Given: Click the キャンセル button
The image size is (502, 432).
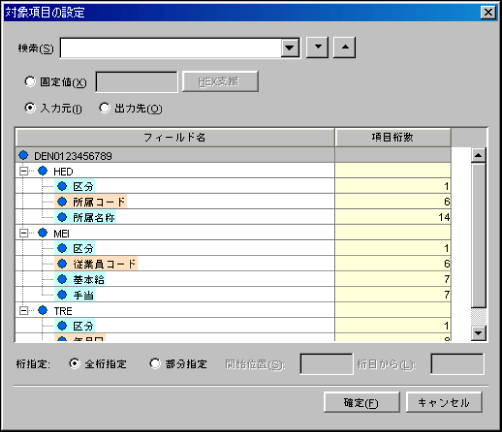Looking at the screenshot, I should click(x=444, y=402).
